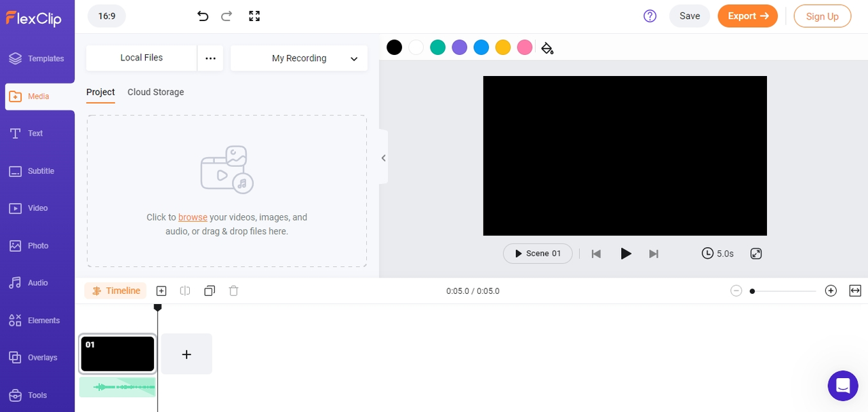868x412 pixels.
Task: Skip to previous scene
Action: click(x=596, y=254)
